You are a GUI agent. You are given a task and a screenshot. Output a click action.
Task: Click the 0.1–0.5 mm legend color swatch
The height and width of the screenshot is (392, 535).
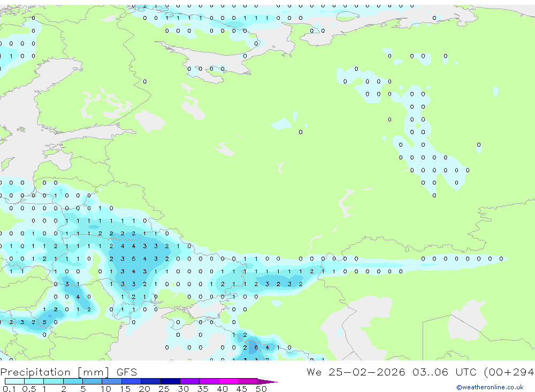pos(14,381)
